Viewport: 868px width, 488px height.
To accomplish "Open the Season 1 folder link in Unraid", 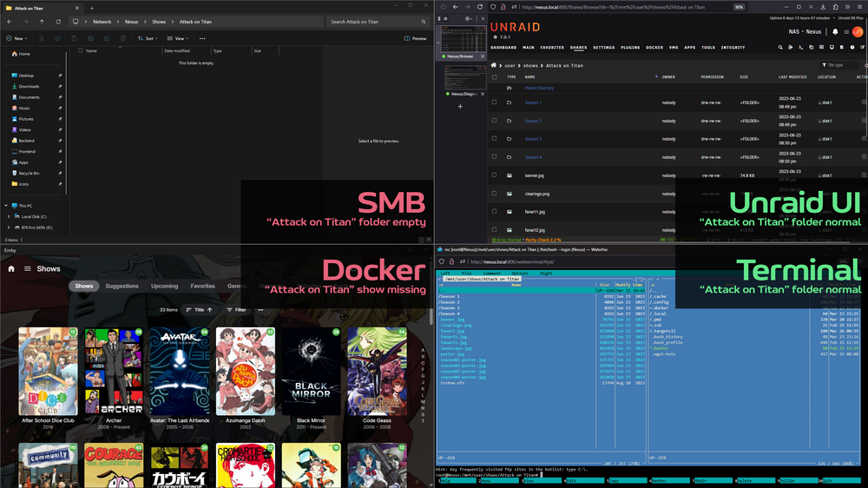I will [x=533, y=102].
